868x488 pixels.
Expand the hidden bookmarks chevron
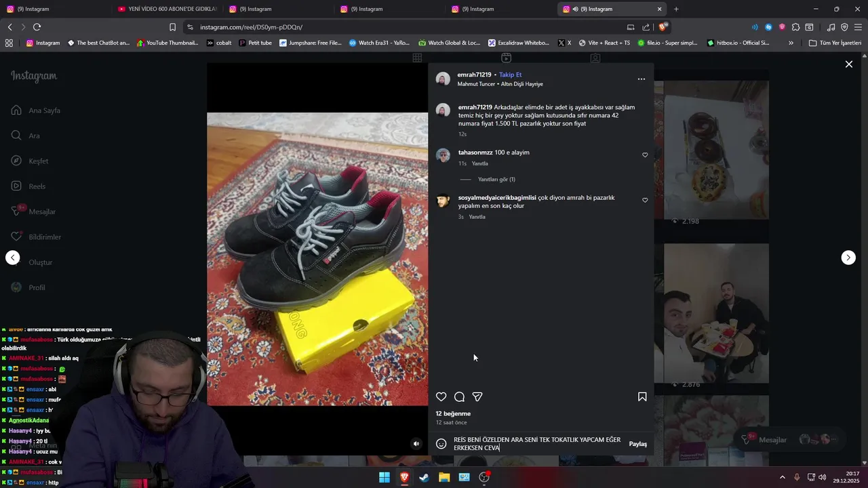[x=791, y=43]
